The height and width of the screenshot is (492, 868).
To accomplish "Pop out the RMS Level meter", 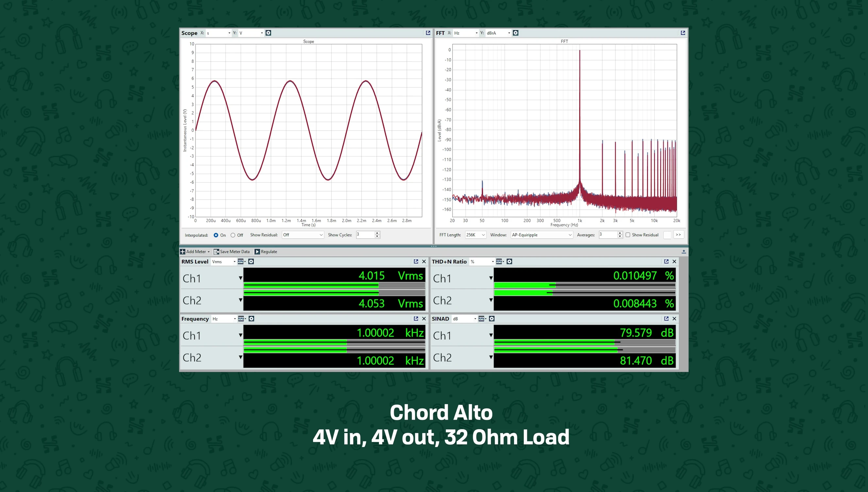I will 416,262.
